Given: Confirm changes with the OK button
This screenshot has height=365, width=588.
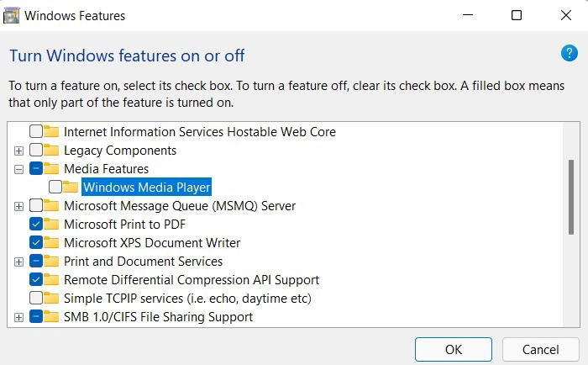Looking at the screenshot, I should point(454,350).
